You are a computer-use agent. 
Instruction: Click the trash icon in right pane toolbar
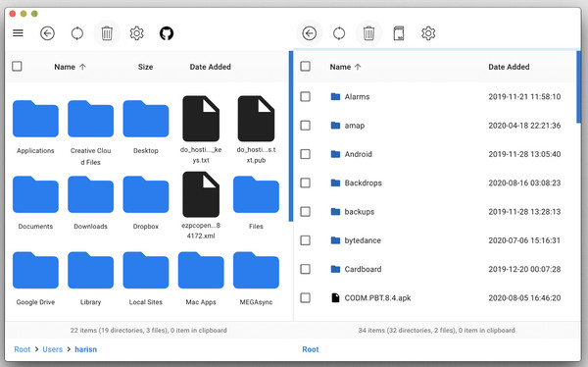pyautogui.click(x=368, y=33)
